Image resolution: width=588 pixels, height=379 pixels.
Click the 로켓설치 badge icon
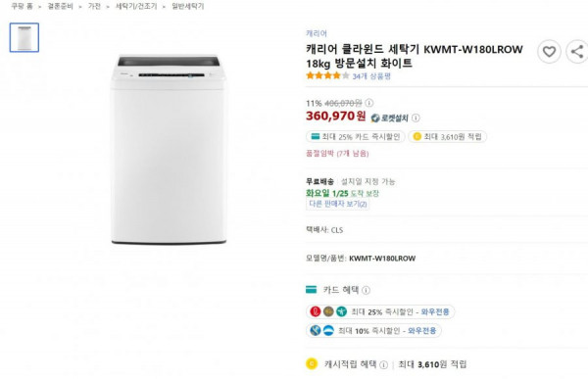(389, 118)
